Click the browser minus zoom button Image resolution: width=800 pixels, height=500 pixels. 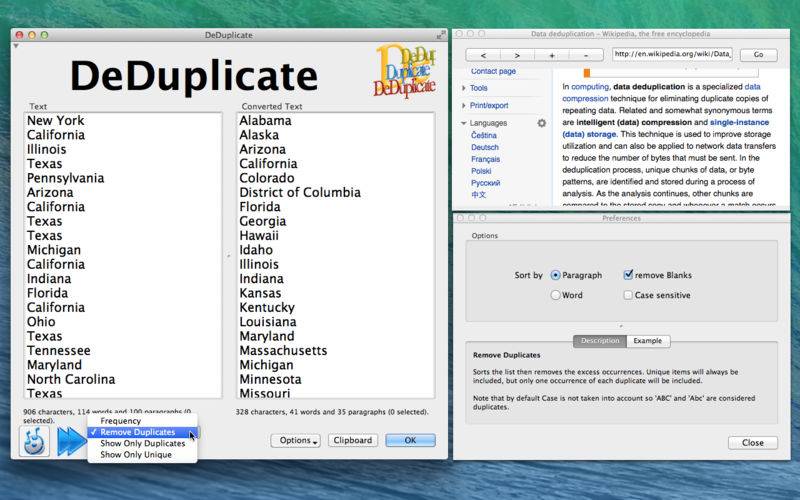click(586, 55)
